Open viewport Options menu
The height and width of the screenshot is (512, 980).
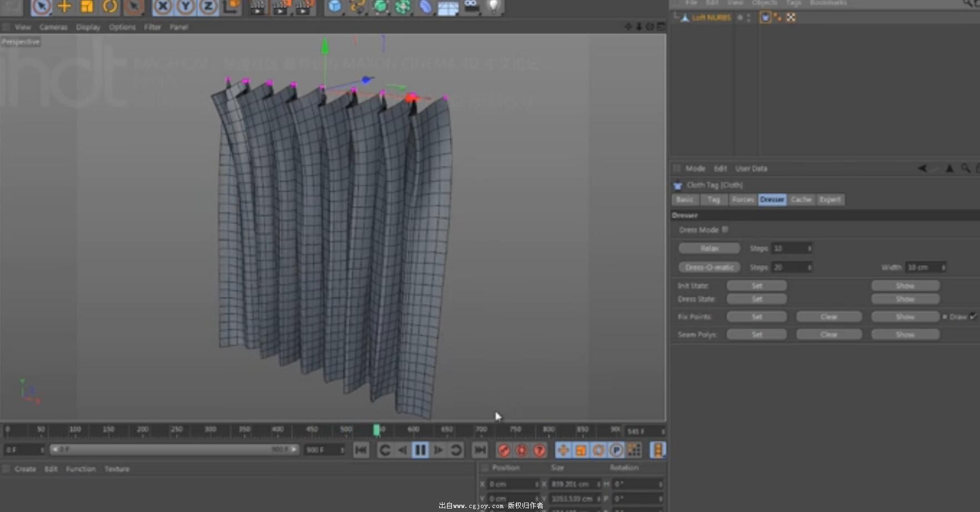coord(122,27)
